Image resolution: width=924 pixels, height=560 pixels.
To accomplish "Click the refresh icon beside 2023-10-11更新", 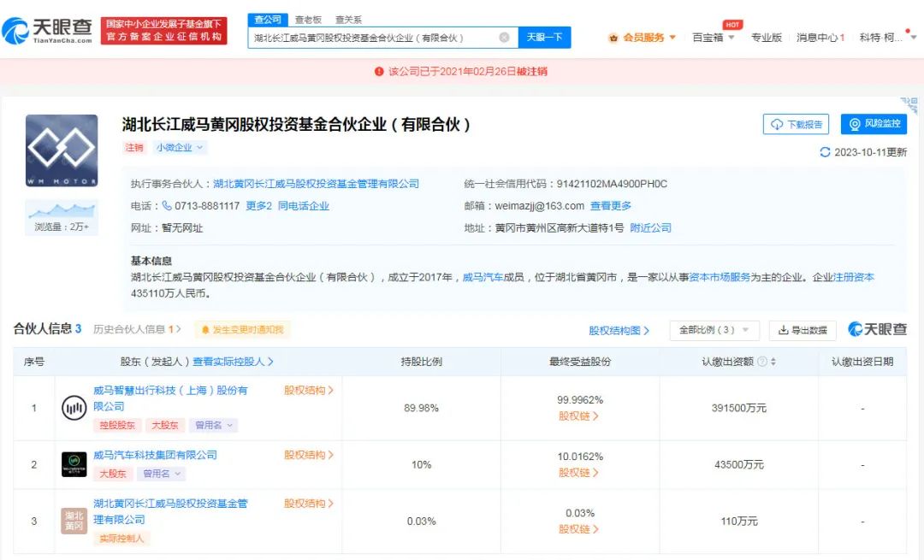I will tap(825, 152).
